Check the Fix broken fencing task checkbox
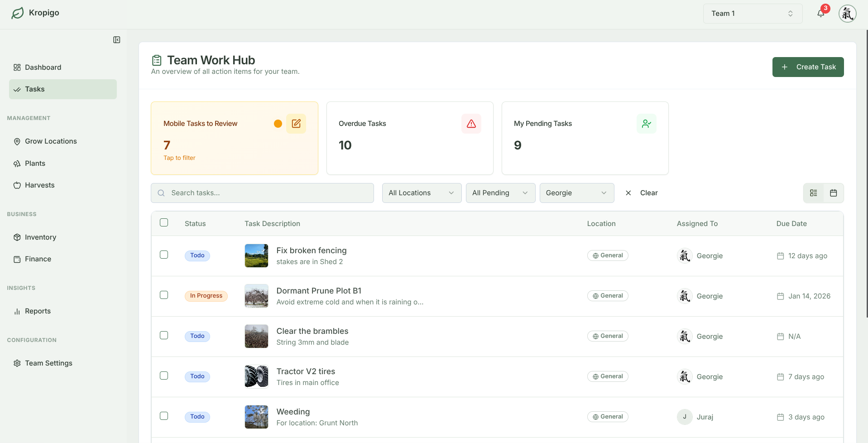 point(164,255)
